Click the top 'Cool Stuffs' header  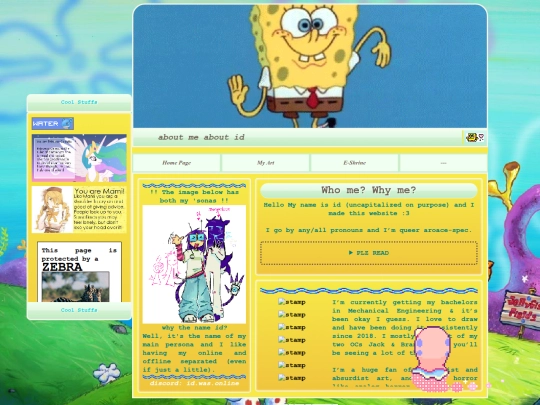pos(79,102)
